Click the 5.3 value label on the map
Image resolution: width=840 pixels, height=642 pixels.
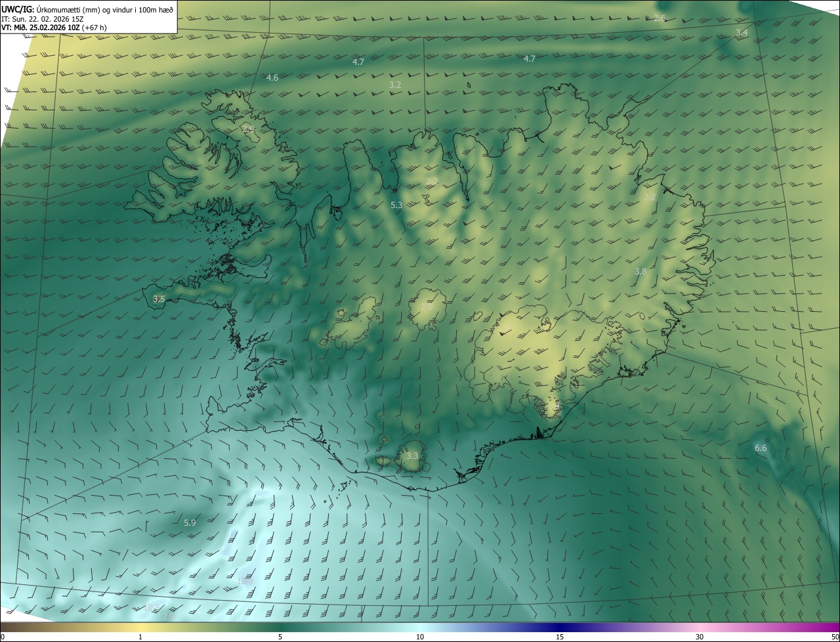pyautogui.click(x=396, y=205)
